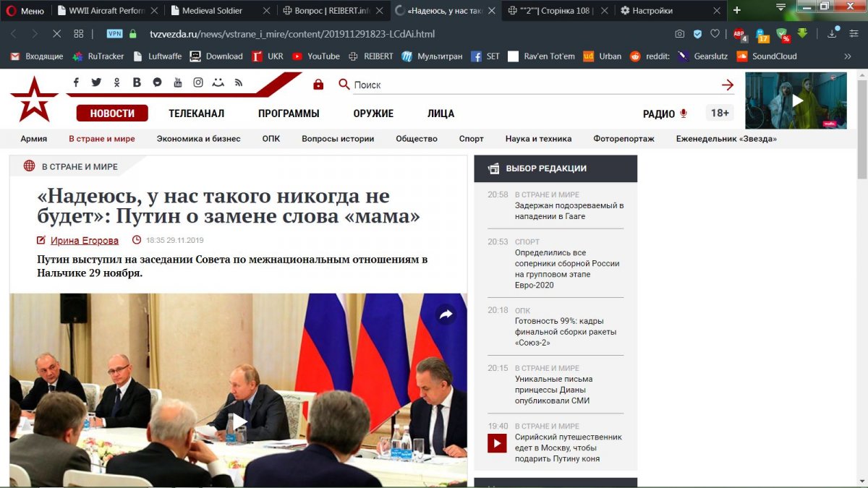Open the SoundCloud bookmark
The width and height of the screenshot is (868, 488).
coord(766,56)
